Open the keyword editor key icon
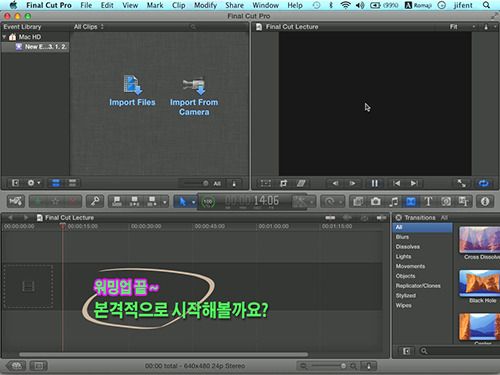The image size is (500, 375). click(x=95, y=201)
